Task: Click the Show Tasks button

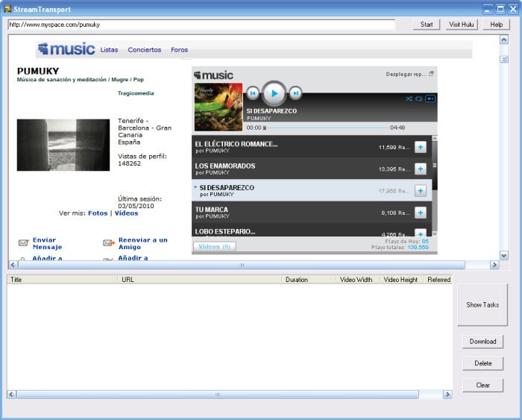Action: (x=482, y=305)
